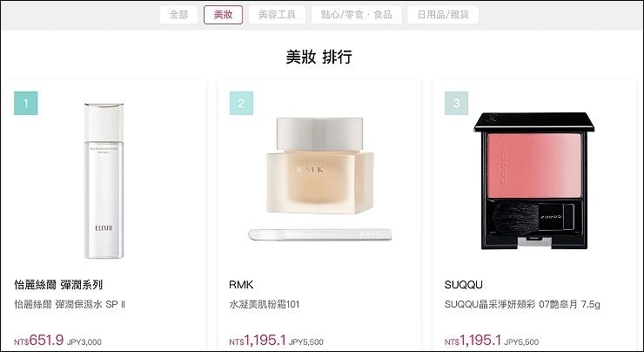Image resolution: width=644 pixels, height=352 pixels.
Task: Open the ELIXIR lotion bottle image
Action: [104, 181]
